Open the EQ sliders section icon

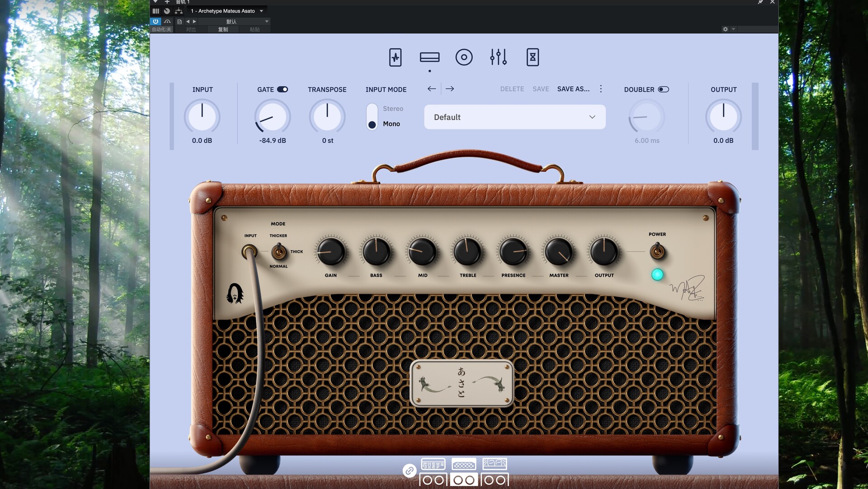pyautogui.click(x=498, y=57)
